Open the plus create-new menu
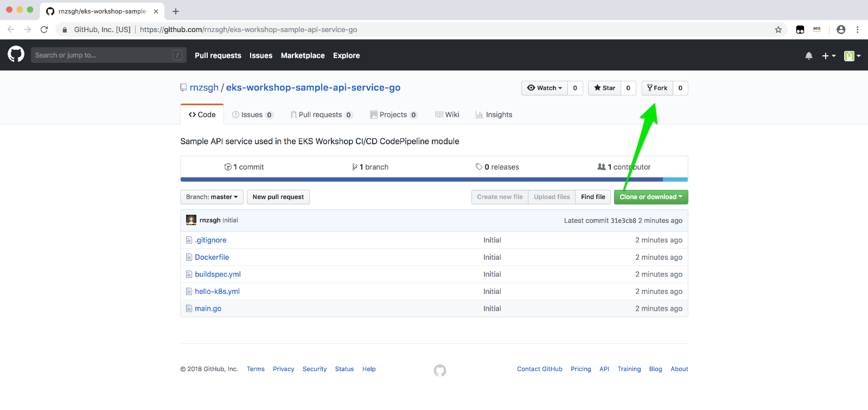Image resolution: width=868 pixels, height=410 pixels. click(828, 55)
